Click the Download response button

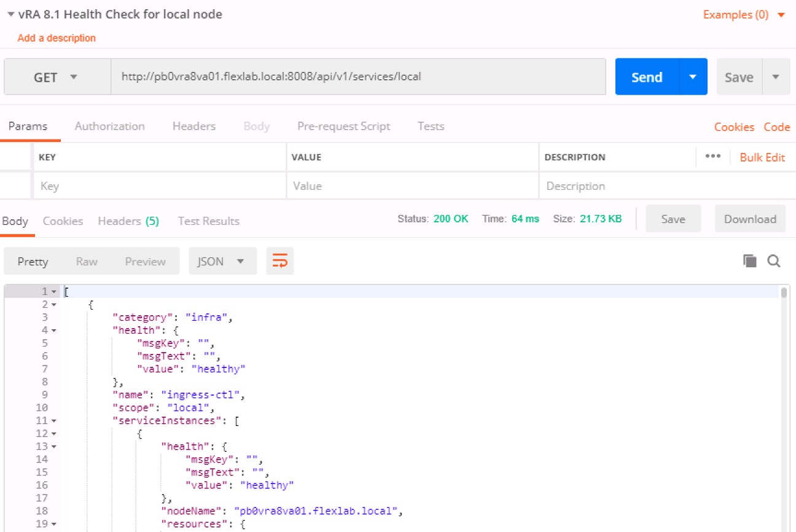pyautogui.click(x=750, y=219)
